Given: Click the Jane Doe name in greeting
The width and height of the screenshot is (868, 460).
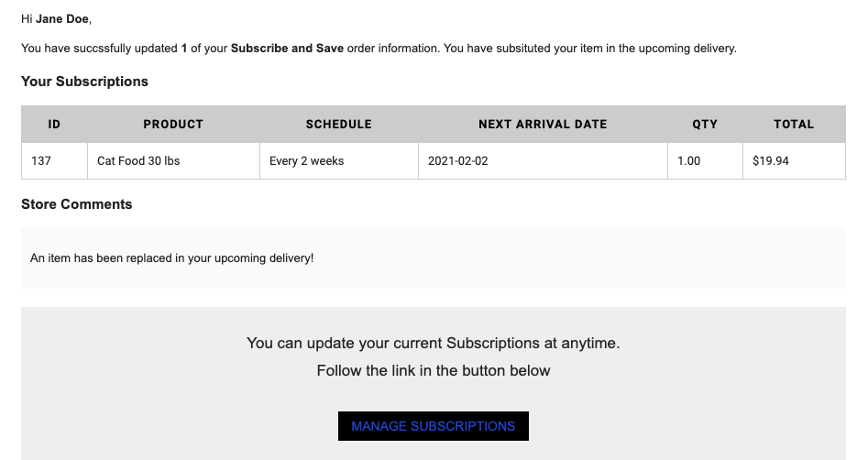Looking at the screenshot, I should pos(62,19).
